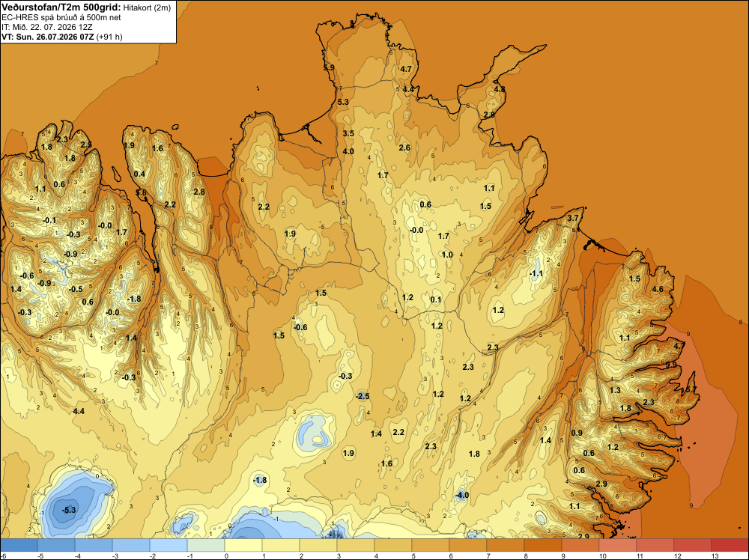Select the 1.3 temperature value in east fjords

click(615, 390)
